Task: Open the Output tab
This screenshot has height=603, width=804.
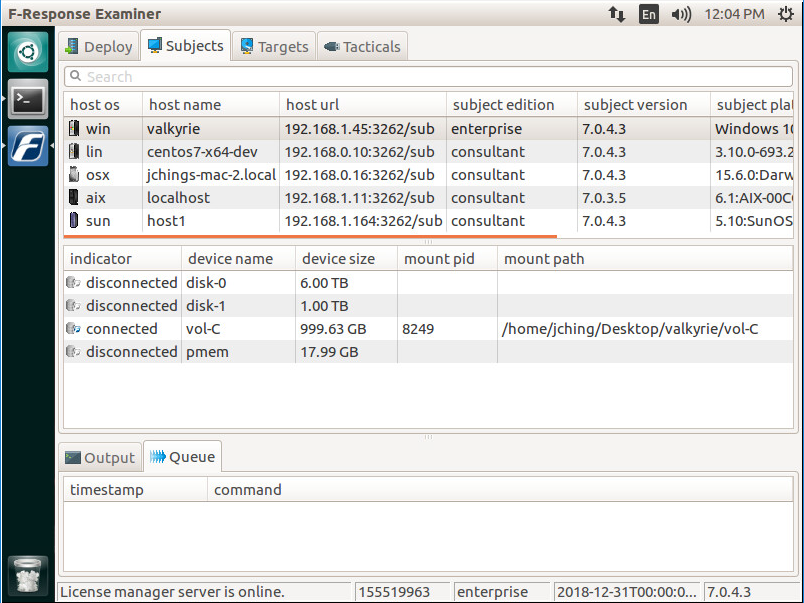Action: tap(100, 457)
